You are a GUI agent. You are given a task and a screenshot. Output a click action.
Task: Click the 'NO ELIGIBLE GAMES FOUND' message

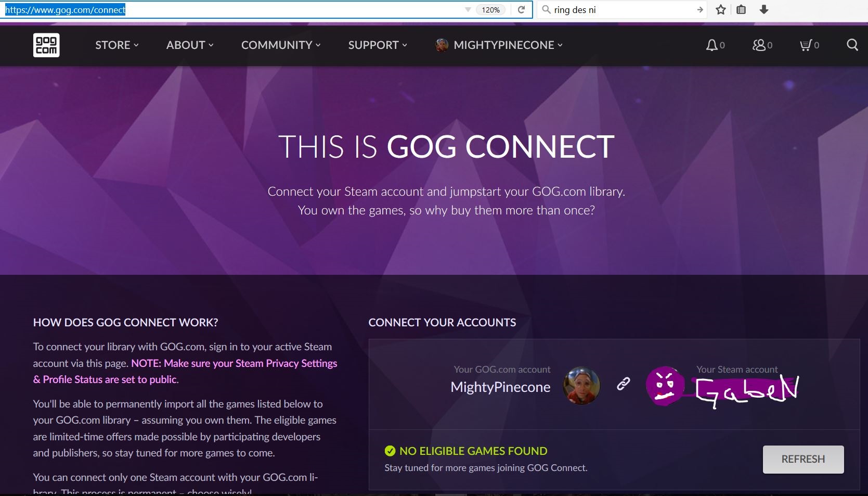coord(473,451)
